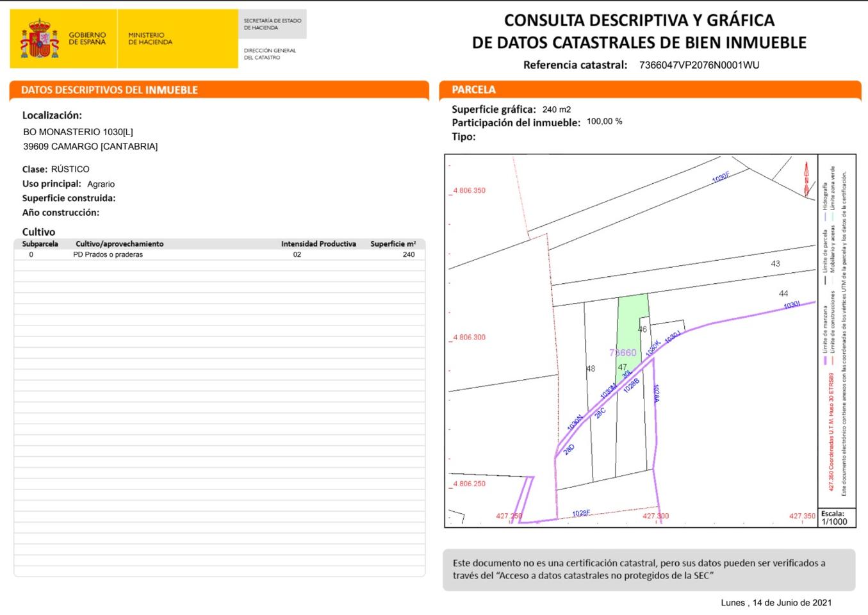Image resolution: width=868 pixels, height=615 pixels.
Task: Click the 'Agrario' main use value
Action: 101,184
